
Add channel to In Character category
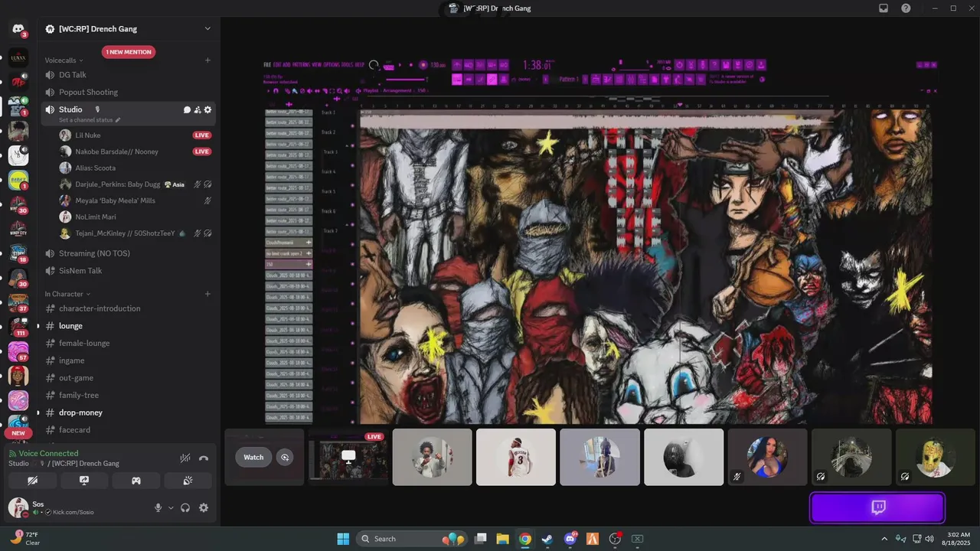[207, 294]
